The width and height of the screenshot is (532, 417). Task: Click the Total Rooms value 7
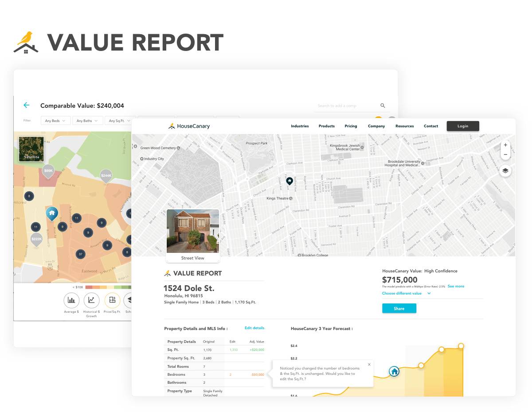[204, 366]
